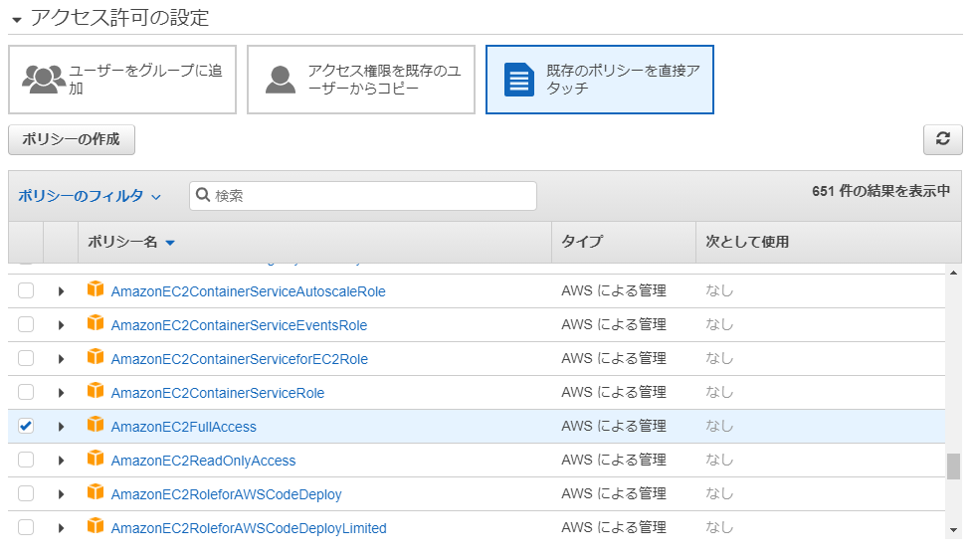Screen dimensions: 974x560
Task: Select 既存のポリシーを直接アタッチ option
Action: coord(600,80)
